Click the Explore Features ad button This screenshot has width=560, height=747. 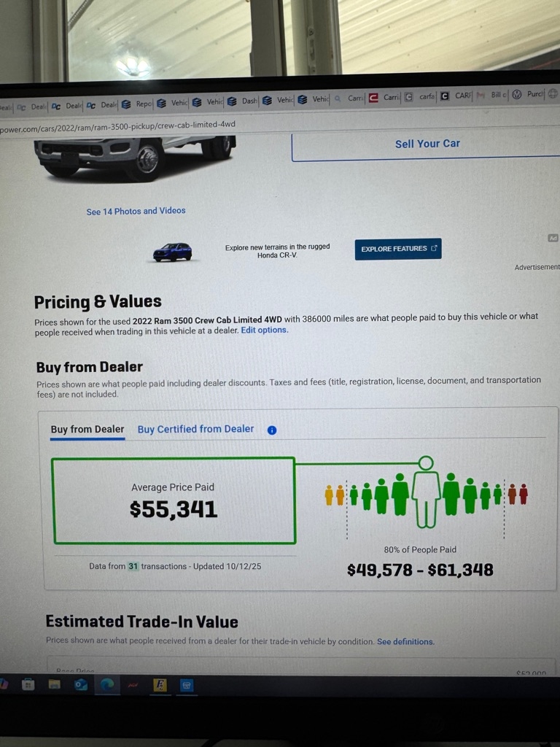pyautogui.click(x=398, y=249)
